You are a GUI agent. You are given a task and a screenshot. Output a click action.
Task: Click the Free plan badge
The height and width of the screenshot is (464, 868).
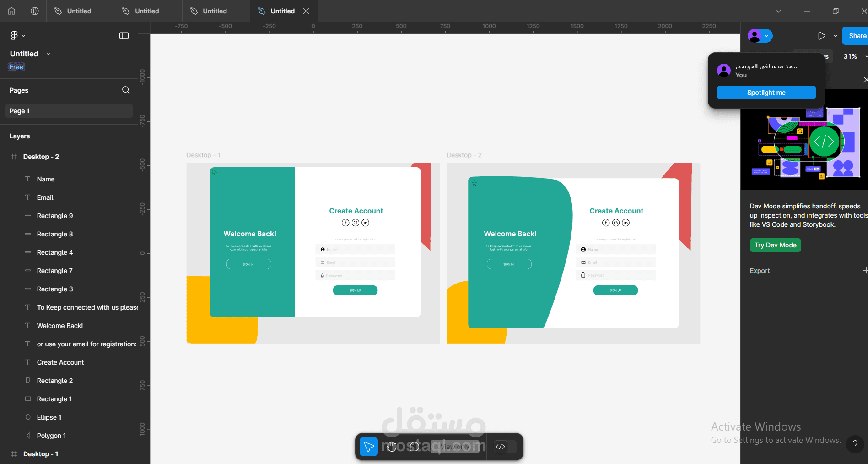pos(16,67)
